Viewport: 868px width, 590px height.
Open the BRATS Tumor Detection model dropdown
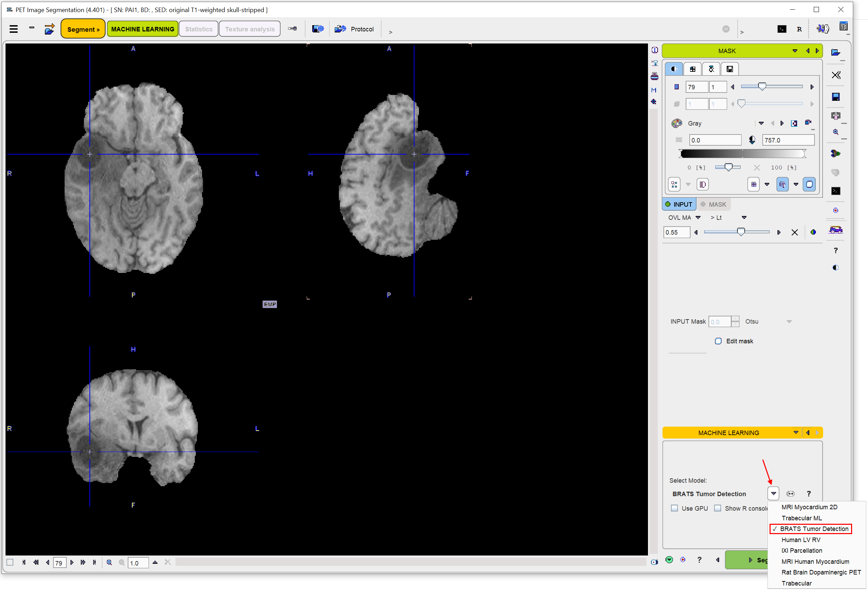click(x=774, y=493)
